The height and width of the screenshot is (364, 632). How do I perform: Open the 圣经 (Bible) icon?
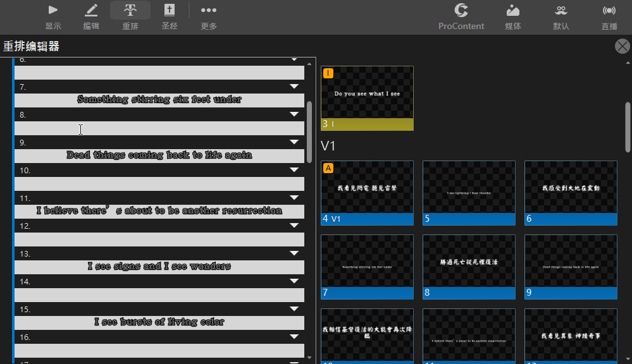pyautogui.click(x=170, y=10)
